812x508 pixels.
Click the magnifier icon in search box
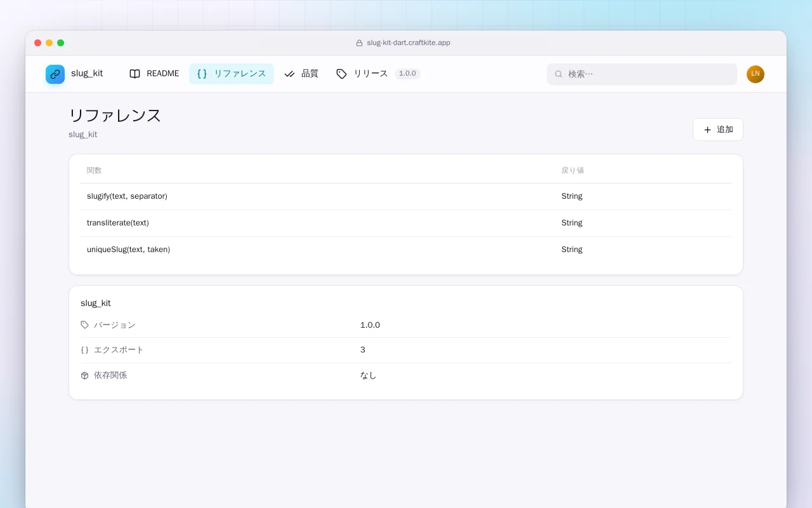pos(559,74)
